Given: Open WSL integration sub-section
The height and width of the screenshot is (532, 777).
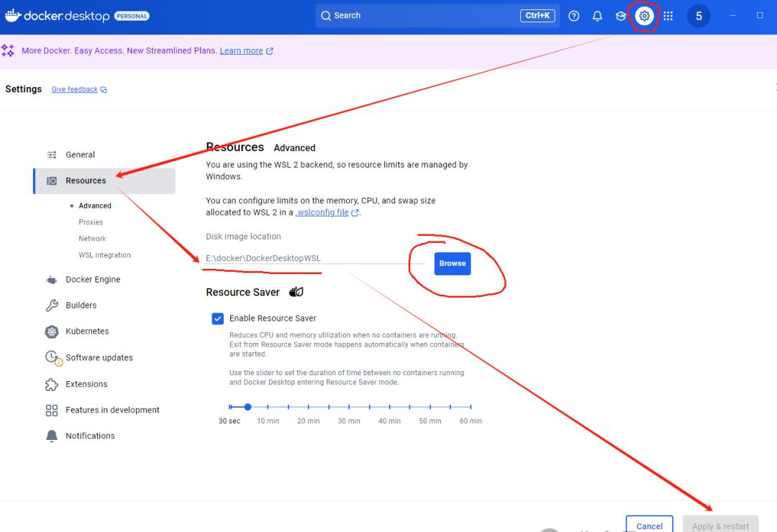Looking at the screenshot, I should [x=104, y=255].
